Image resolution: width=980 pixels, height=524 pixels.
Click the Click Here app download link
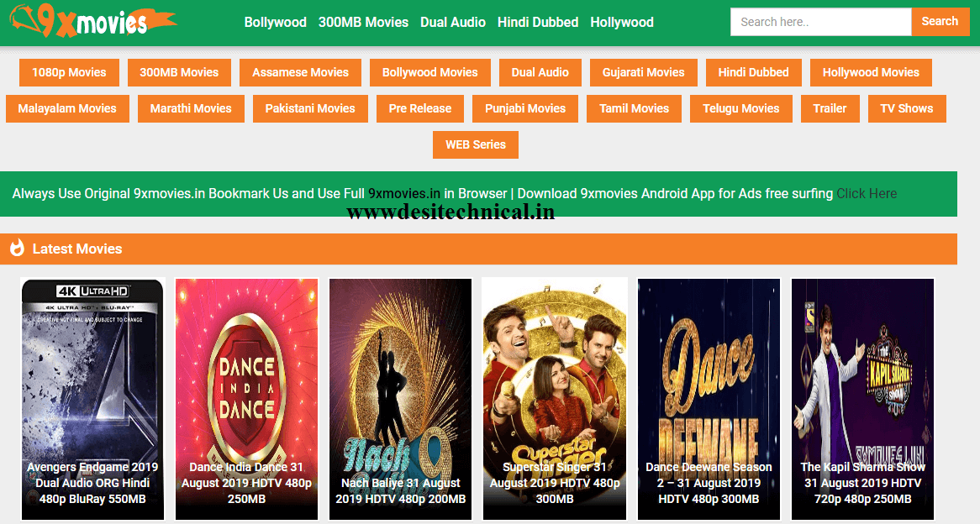tap(867, 194)
